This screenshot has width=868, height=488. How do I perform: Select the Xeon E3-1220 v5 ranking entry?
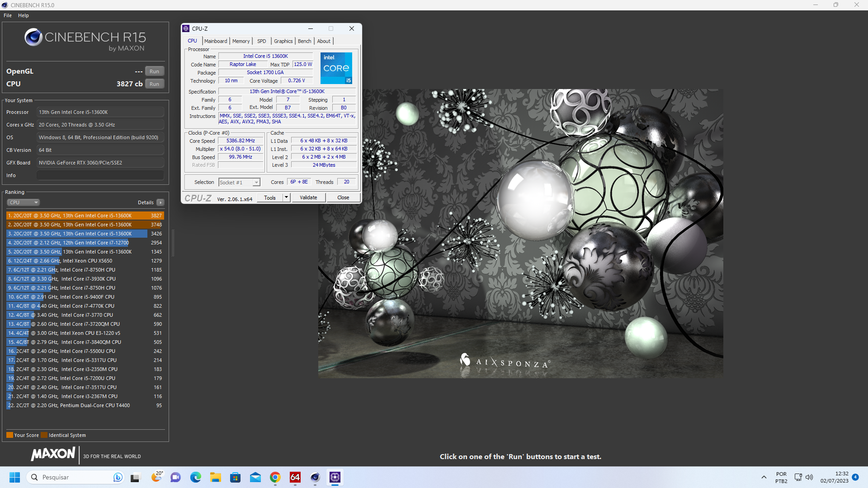(85, 333)
